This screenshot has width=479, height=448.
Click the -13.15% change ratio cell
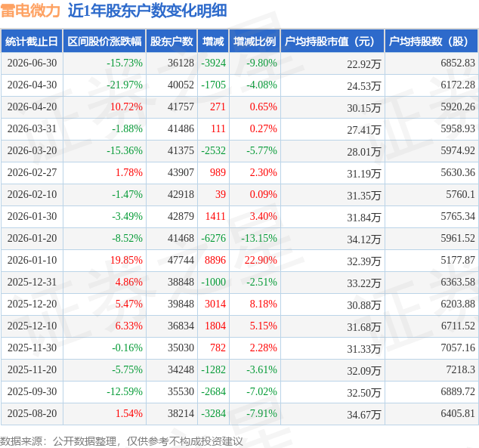pos(259,238)
